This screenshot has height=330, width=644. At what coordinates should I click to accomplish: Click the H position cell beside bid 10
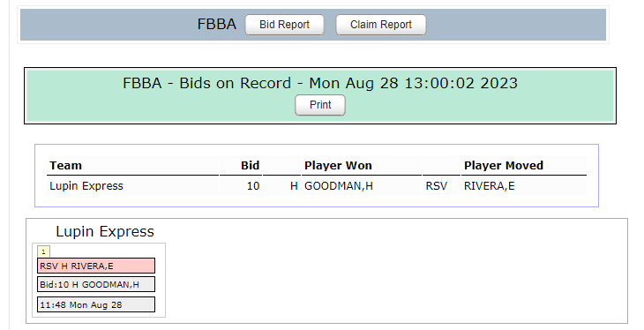(x=294, y=186)
